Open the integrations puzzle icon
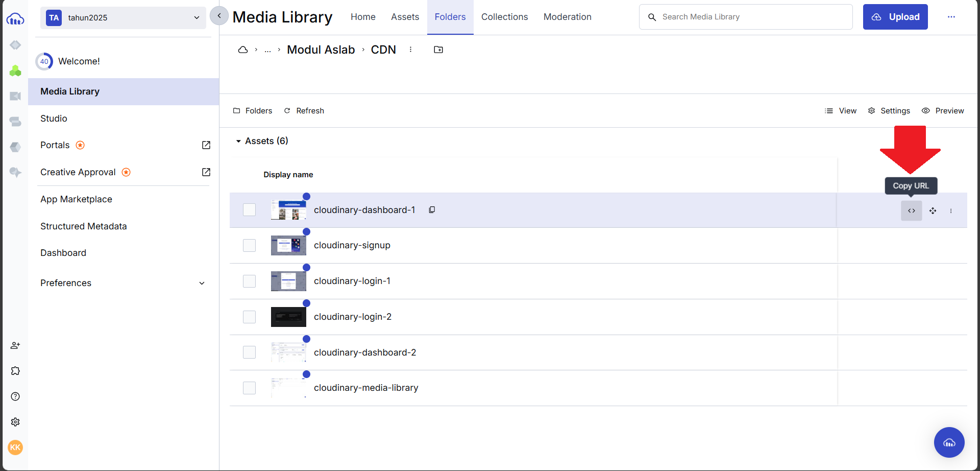The width and height of the screenshot is (980, 471). (15, 371)
